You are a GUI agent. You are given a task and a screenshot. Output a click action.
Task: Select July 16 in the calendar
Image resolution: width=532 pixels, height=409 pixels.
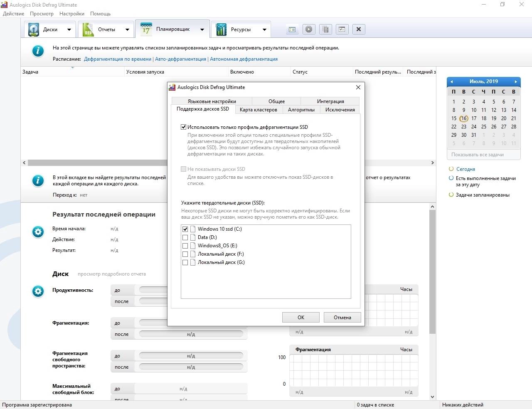pos(463,118)
